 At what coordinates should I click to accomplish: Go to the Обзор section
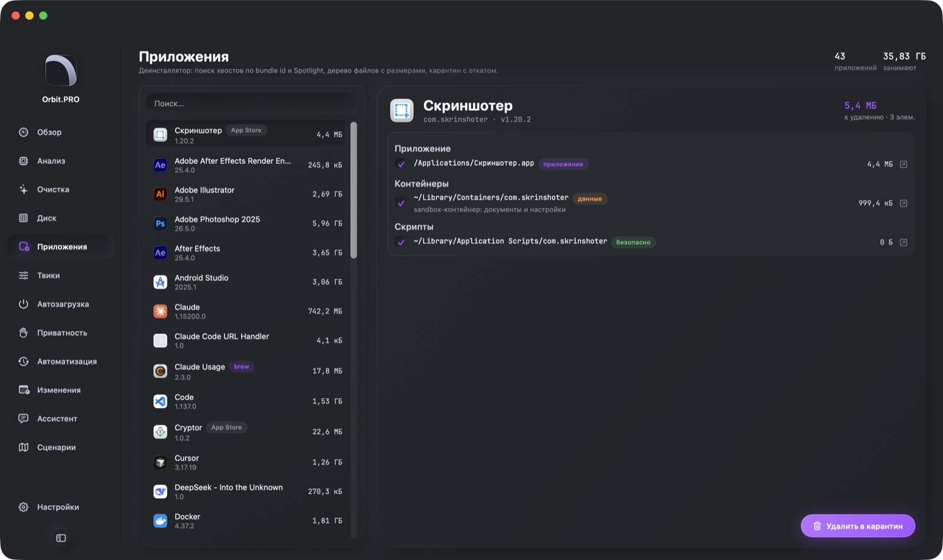click(x=61, y=132)
